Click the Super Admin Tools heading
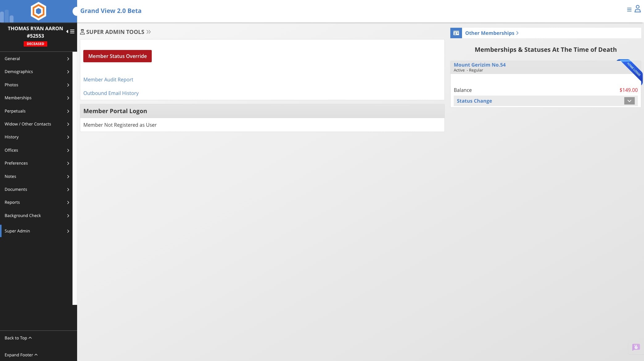 click(115, 32)
